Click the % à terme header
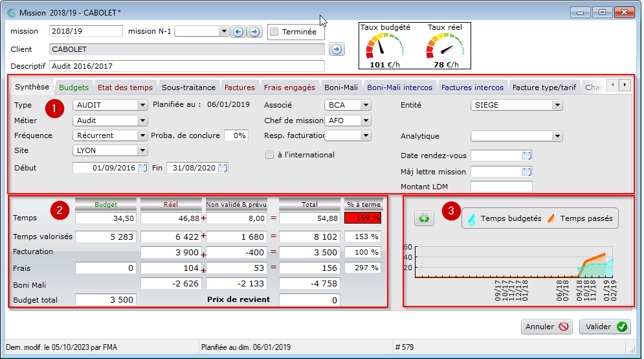This screenshot has height=359, width=644. (x=364, y=204)
